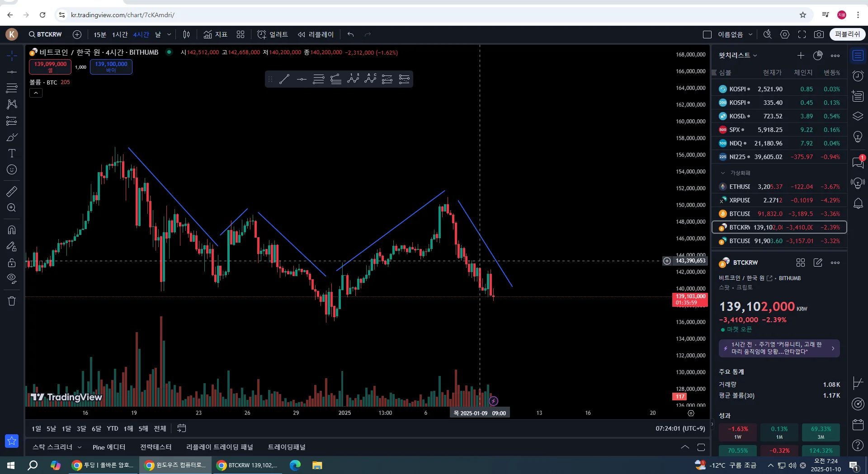868x474 pixels.
Task: Toggle hide all drawings eye icon
Action: (12, 278)
